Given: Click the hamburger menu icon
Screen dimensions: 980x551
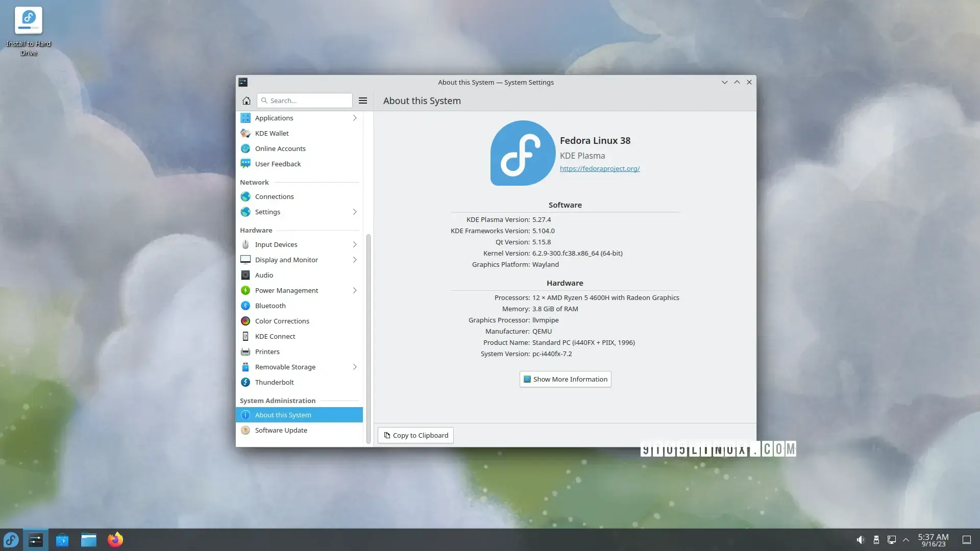Looking at the screenshot, I should coord(363,100).
